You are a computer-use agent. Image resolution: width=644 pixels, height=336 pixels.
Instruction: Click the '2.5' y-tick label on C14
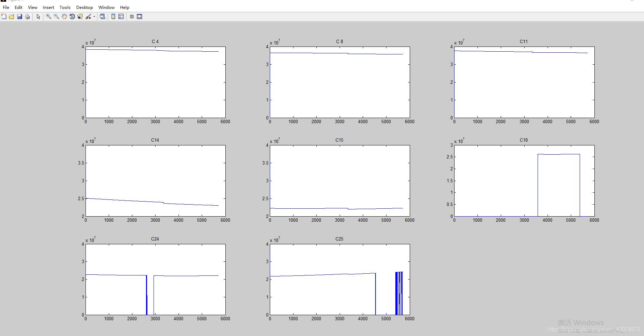[81, 198]
